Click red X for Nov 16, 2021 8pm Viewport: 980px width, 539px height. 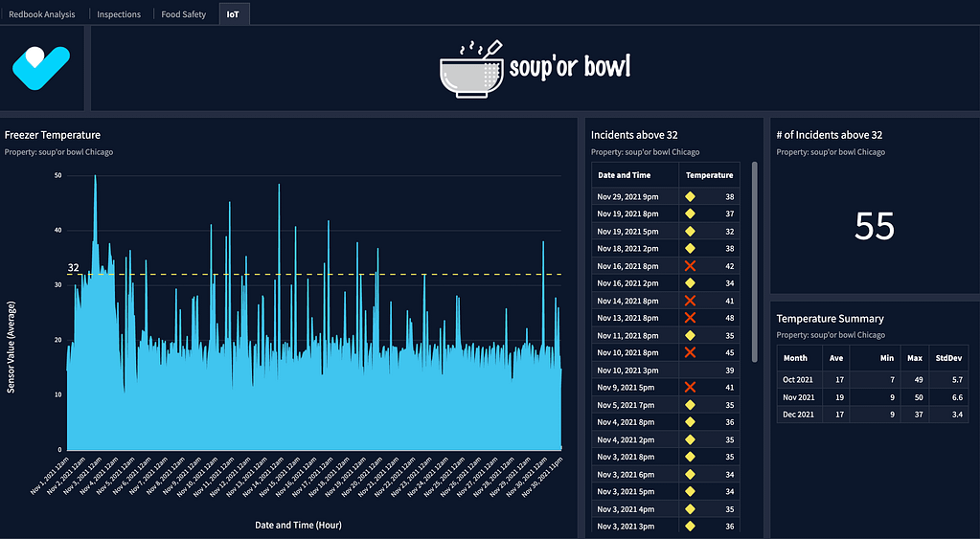(x=690, y=266)
